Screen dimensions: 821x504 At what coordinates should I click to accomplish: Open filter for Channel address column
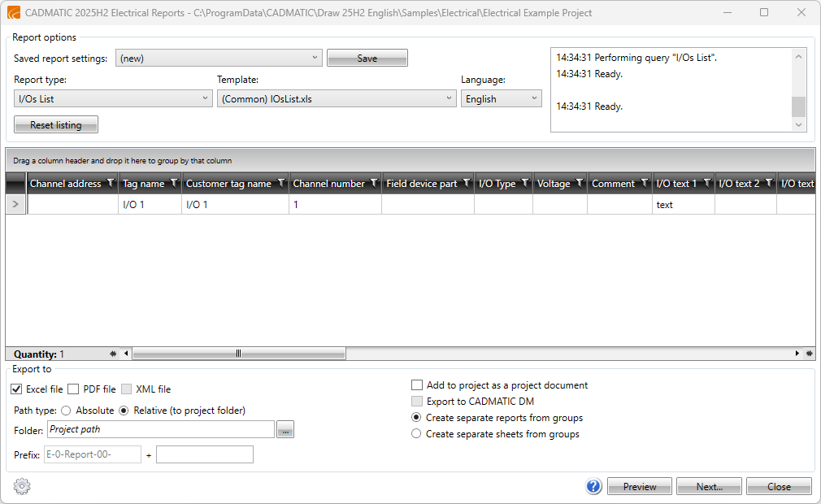(x=111, y=184)
